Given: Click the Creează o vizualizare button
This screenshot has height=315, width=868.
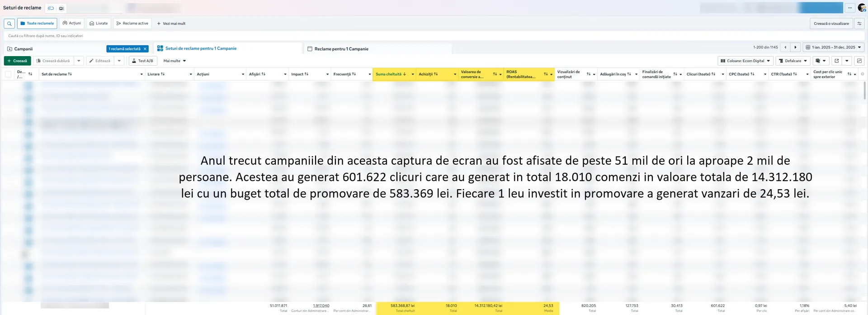Looking at the screenshot, I should coord(831,24).
